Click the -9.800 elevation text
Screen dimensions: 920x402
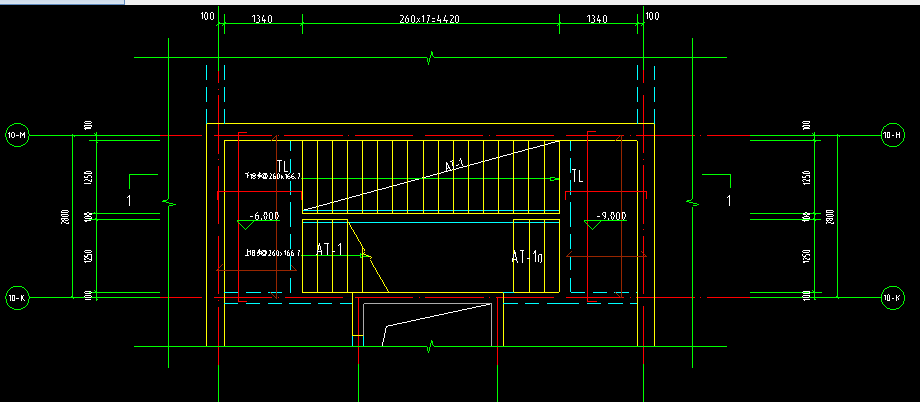[611, 215]
